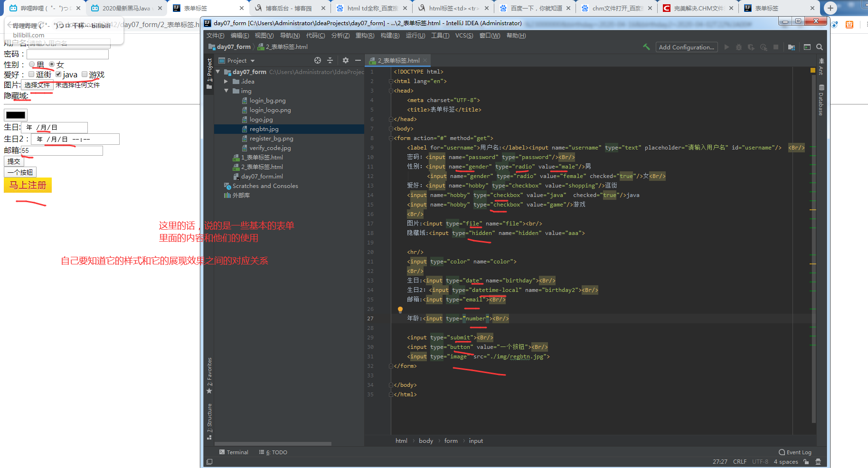Click the Profiler run icon
The width and height of the screenshot is (868, 468).
(x=764, y=47)
